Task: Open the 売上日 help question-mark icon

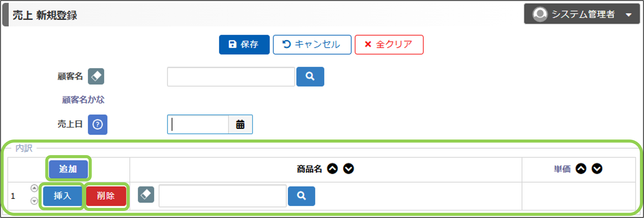Action: (98, 125)
